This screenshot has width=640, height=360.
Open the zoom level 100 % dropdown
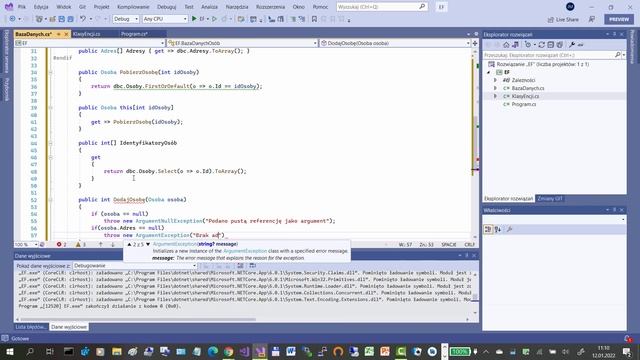pos(26,244)
